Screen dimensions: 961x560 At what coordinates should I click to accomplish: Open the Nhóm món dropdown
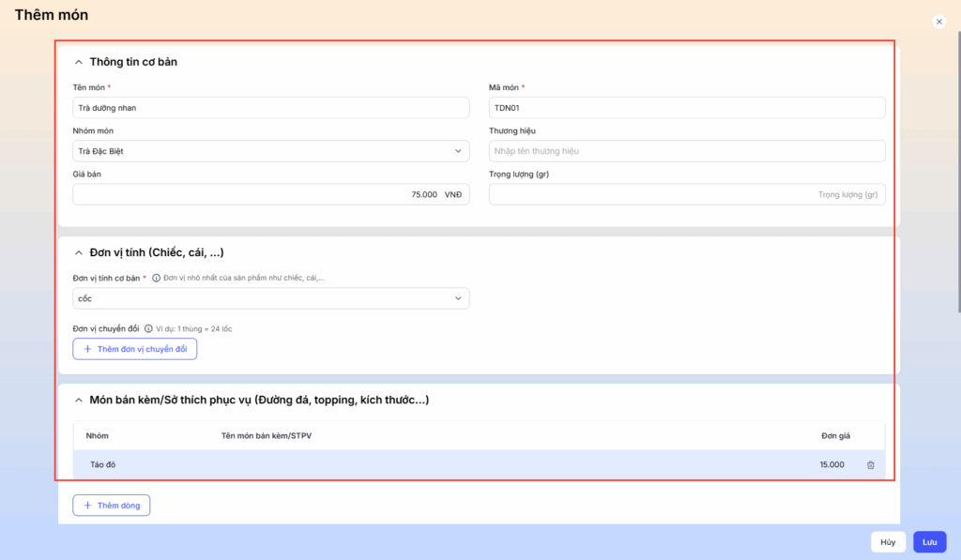tap(270, 151)
